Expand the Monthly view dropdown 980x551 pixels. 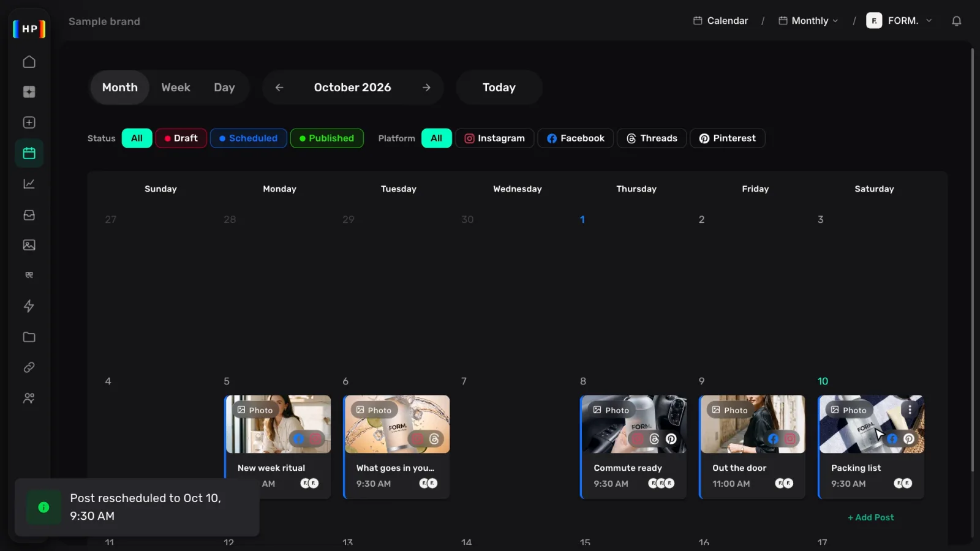(809, 21)
